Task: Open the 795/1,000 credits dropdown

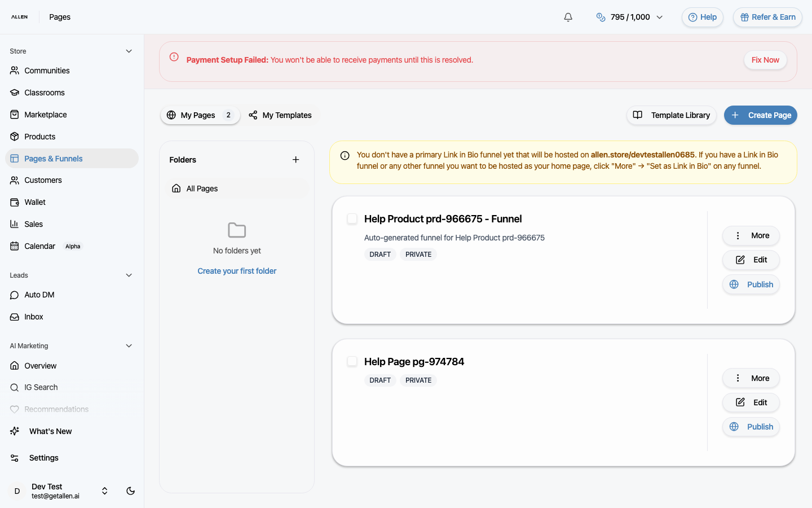Action: click(629, 17)
